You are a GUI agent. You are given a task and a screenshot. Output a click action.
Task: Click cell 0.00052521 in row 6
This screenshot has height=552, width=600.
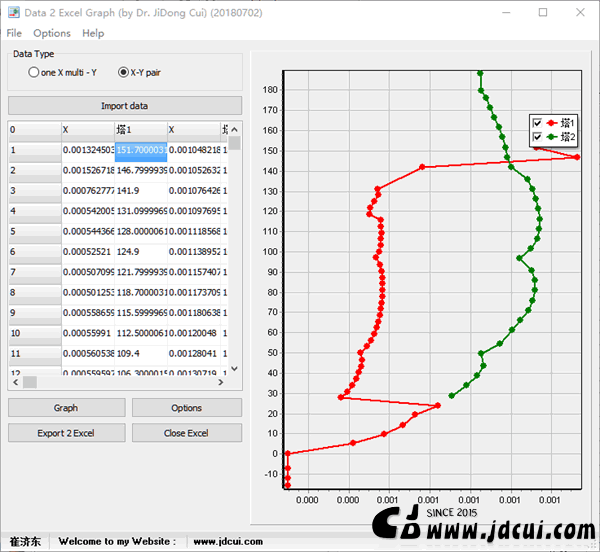point(88,252)
